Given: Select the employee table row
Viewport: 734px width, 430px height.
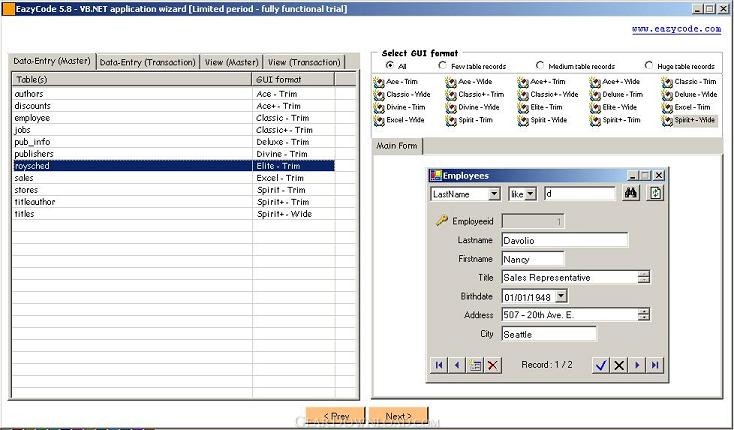Looking at the screenshot, I should coord(174,118).
